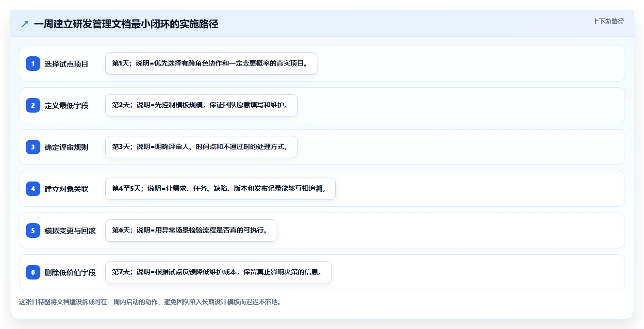This screenshot has height=329, width=644.
Task: Select step number badge 2
Action: [x=33, y=105]
